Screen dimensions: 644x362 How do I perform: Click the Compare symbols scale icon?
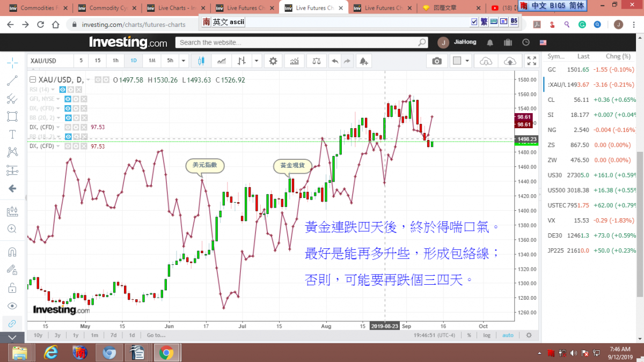click(x=317, y=61)
